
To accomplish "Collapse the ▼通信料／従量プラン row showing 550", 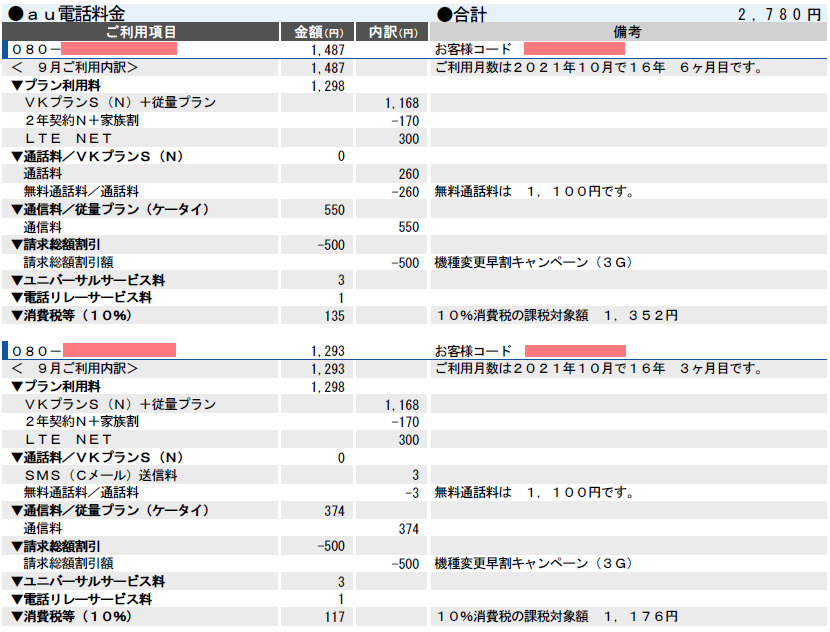I will [110, 210].
